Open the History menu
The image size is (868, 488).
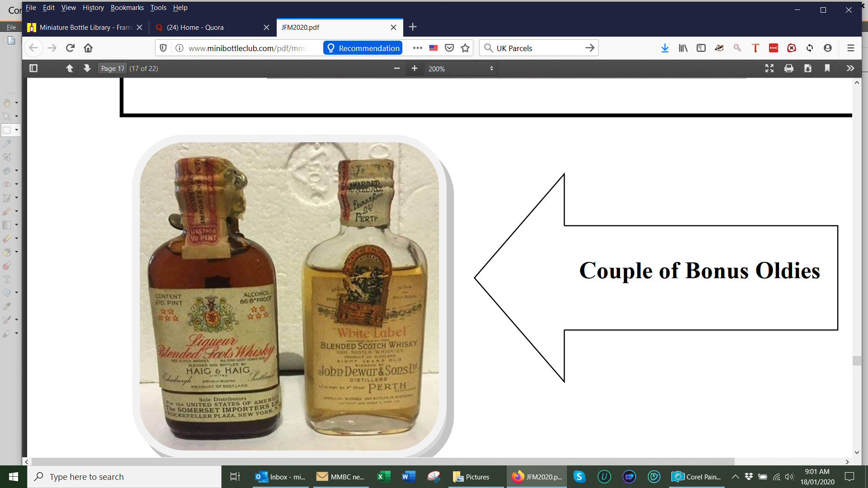click(x=93, y=8)
